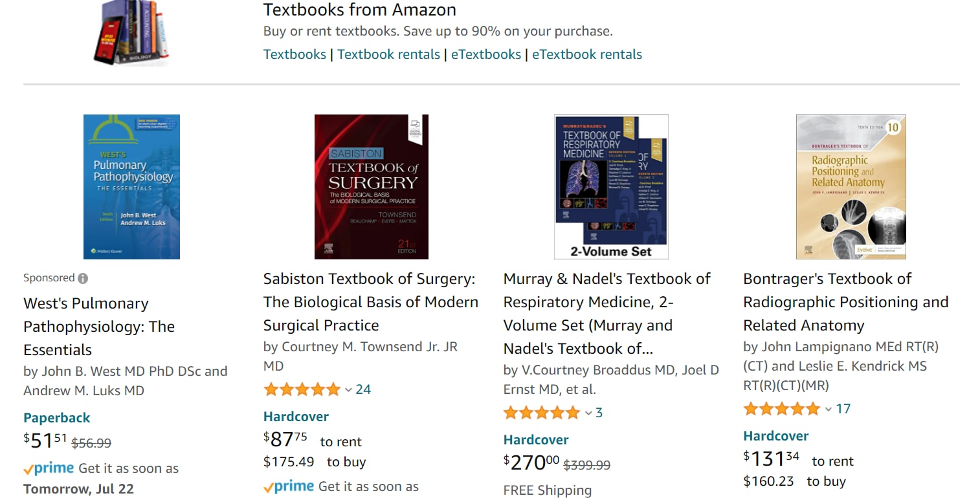The width and height of the screenshot is (980, 500).
Task: Select Paperback format for West's Pulmonary Pathophysiology
Action: tap(56, 417)
